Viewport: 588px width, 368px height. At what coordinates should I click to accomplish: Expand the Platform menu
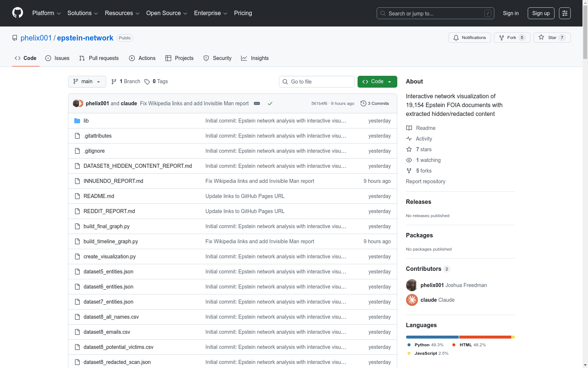pos(46,13)
